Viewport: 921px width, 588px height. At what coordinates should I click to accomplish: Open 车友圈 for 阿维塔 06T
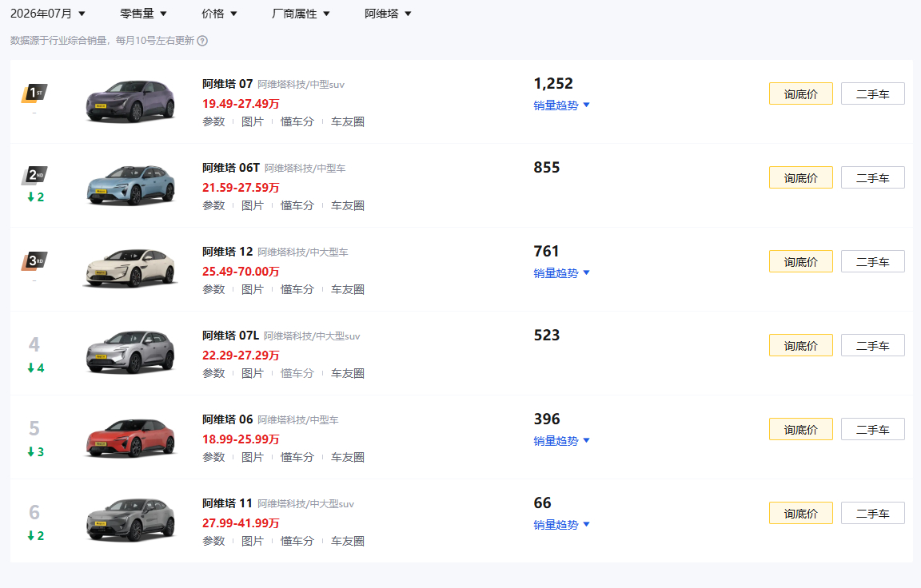point(348,205)
